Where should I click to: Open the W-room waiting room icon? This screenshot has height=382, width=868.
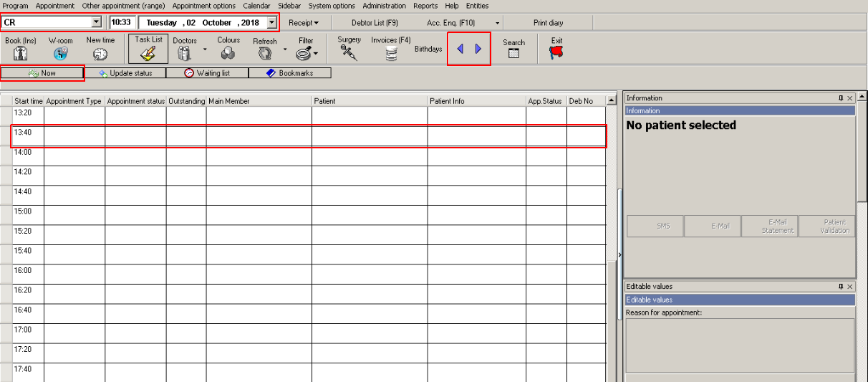click(60, 54)
